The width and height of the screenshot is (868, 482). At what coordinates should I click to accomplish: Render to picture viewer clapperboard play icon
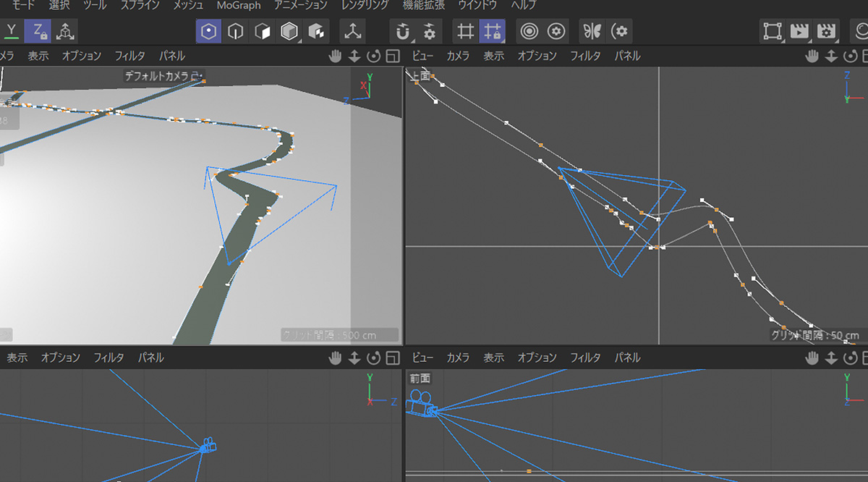tap(799, 31)
